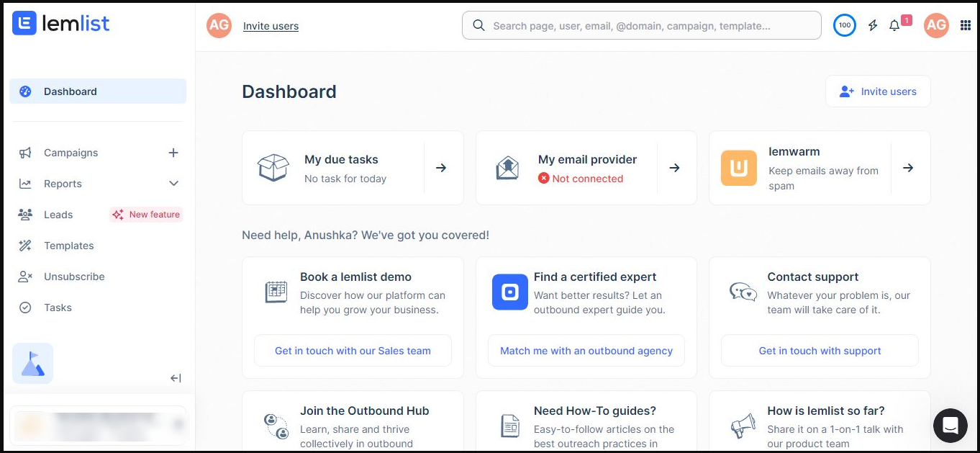980x453 pixels.
Task: Click the New feature badge
Action: pos(146,215)
